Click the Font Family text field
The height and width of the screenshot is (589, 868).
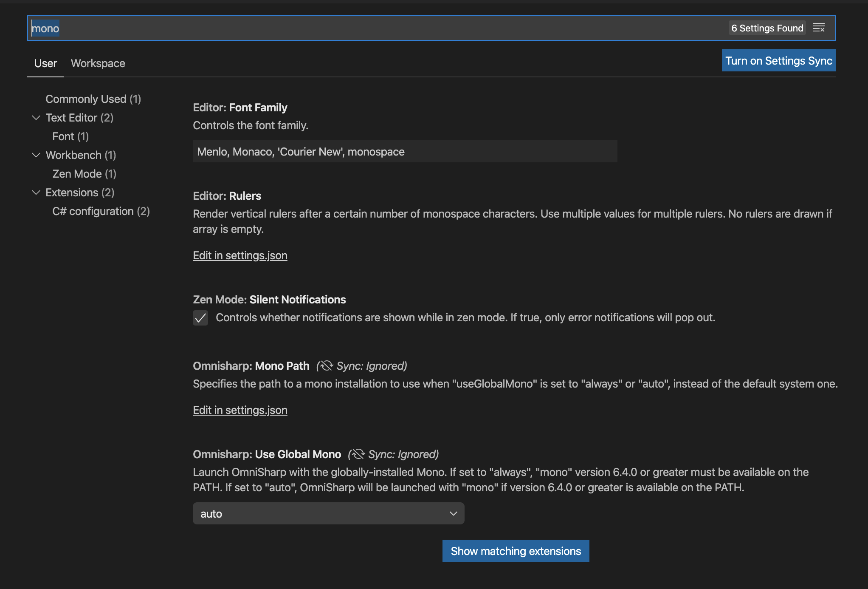pyautogui.click(x=404, y=152)
